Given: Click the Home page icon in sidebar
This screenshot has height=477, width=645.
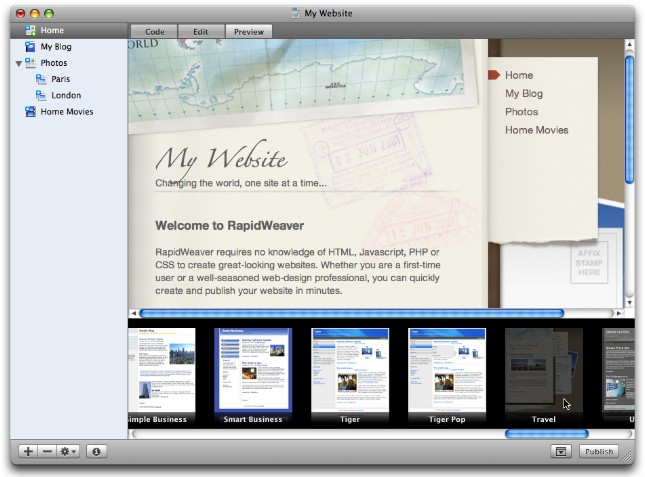Looking at the screenshot, I should 30,30.
